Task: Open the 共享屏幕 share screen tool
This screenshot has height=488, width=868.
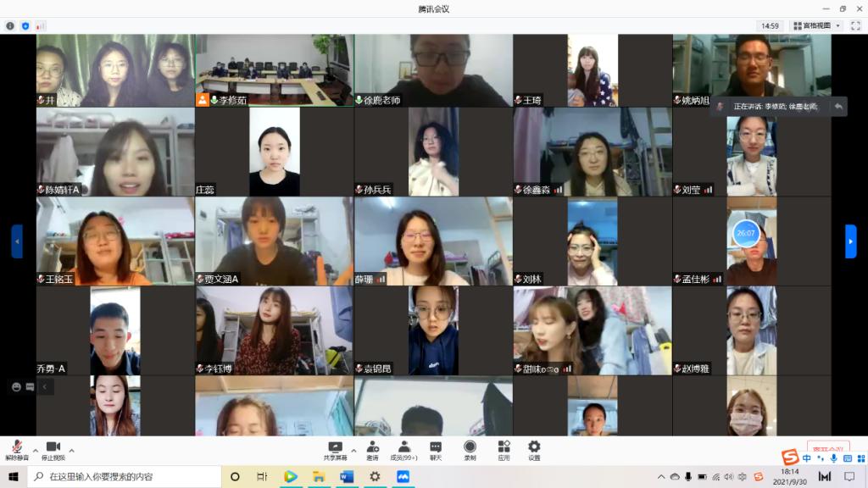Action: (x=335, y=450)
